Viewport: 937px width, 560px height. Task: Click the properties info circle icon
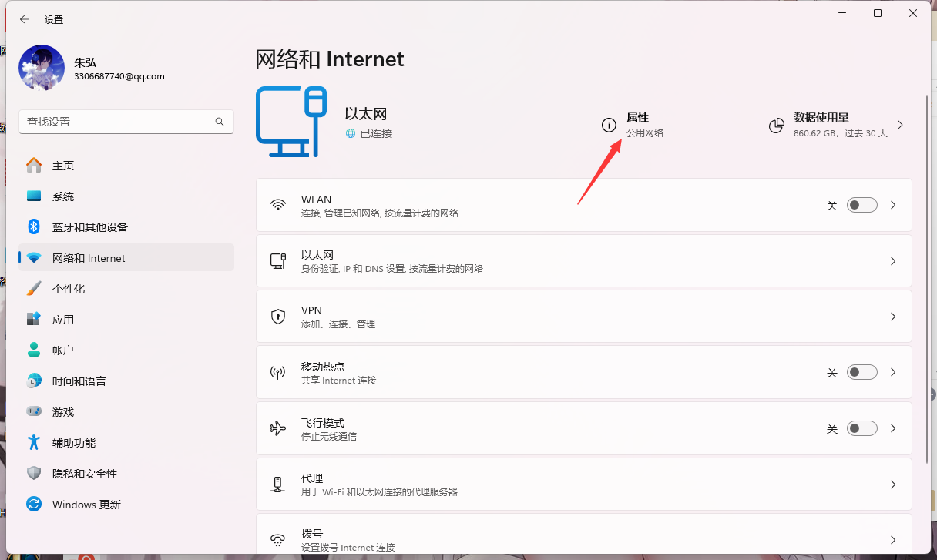click(x=609, y=125)
